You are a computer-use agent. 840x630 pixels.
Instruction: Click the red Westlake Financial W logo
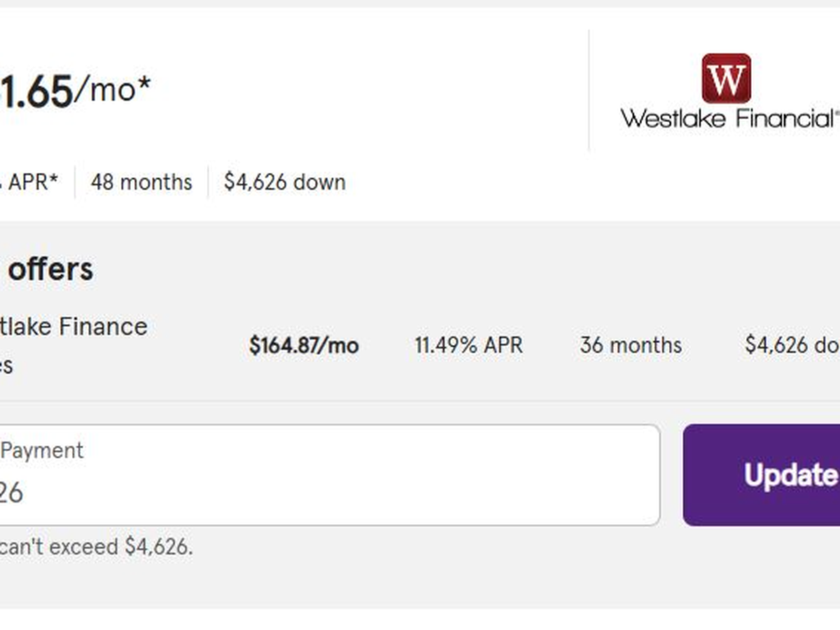[726, 78]
